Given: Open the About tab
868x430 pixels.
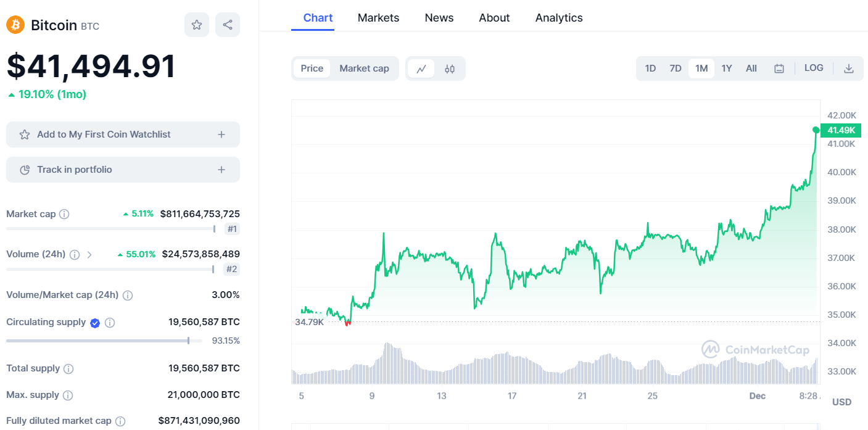Looking at the screenshot, I should point(494,18).
